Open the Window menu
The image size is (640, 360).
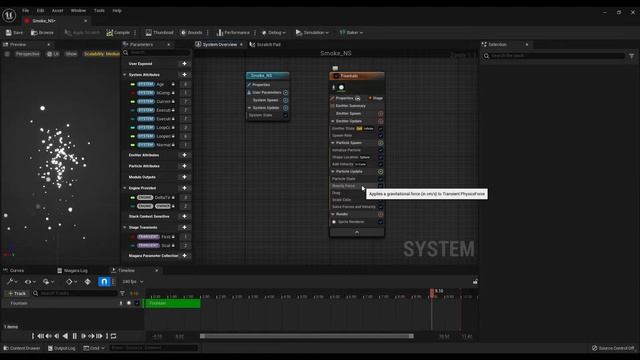click(x=78, y=11)
